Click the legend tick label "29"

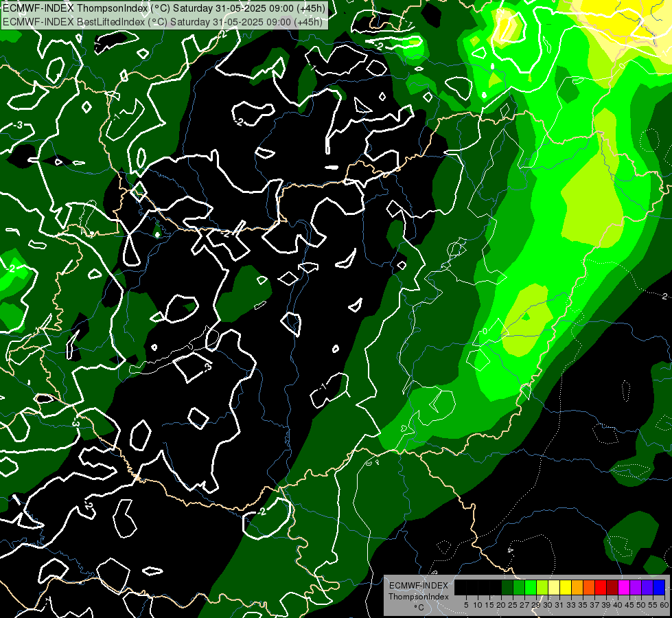pyautogui.click(x=537, y=605)
